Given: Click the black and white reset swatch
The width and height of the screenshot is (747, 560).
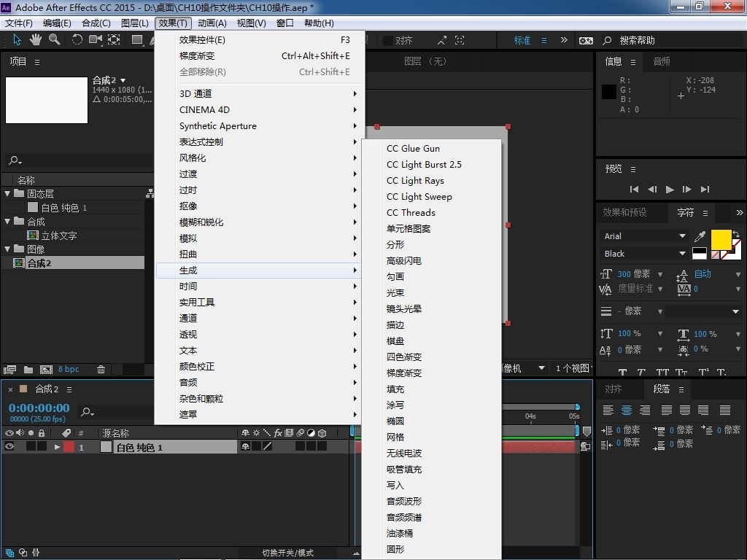Looking at the screenshot, I should 700,254.
